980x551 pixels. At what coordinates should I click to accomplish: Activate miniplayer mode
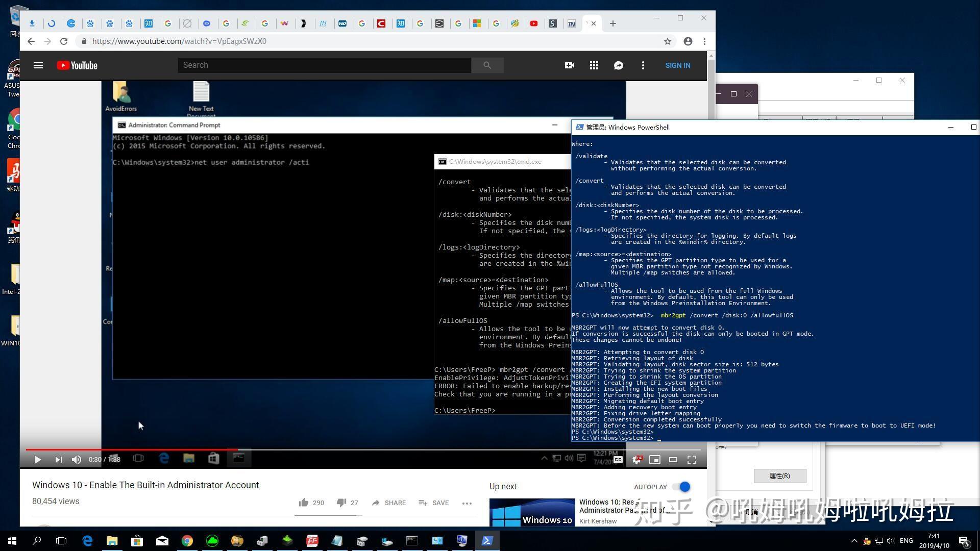[x=655, y=460]
